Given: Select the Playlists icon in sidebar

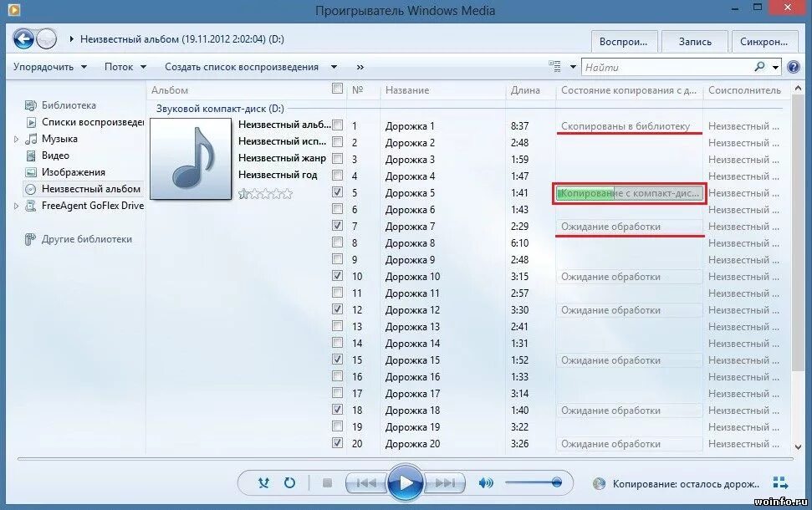Looking at the screenshot, I should coord(31,122).
